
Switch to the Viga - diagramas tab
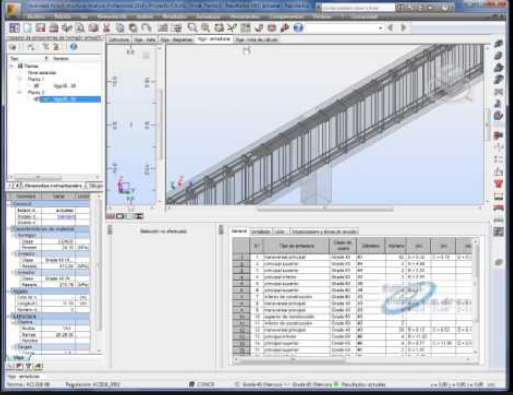click(x=176, y=40)
